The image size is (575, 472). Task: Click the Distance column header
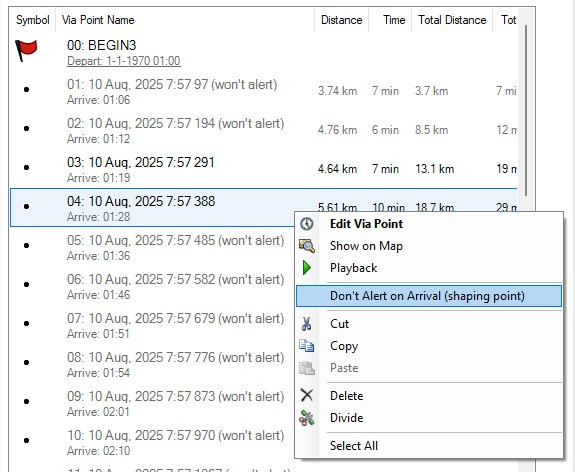[x=341, y=20]
